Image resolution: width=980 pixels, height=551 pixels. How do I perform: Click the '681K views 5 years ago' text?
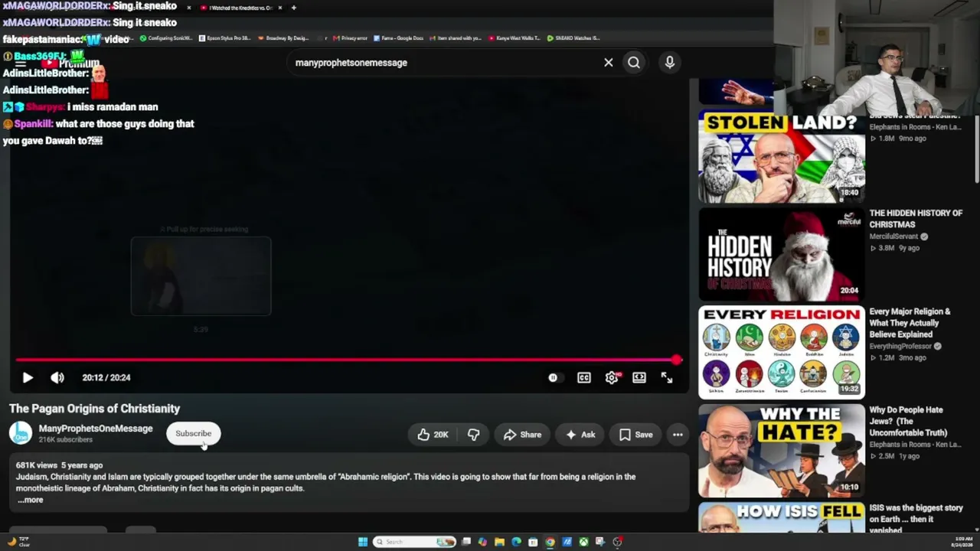tap(59, 465)
